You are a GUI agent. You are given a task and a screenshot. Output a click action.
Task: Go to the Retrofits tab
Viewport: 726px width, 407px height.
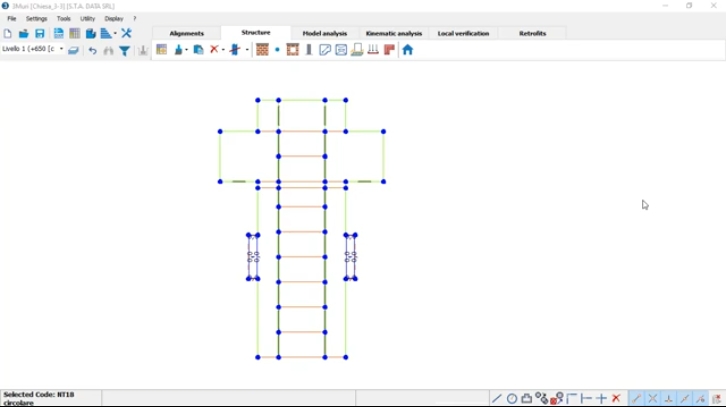click(532, 33)
